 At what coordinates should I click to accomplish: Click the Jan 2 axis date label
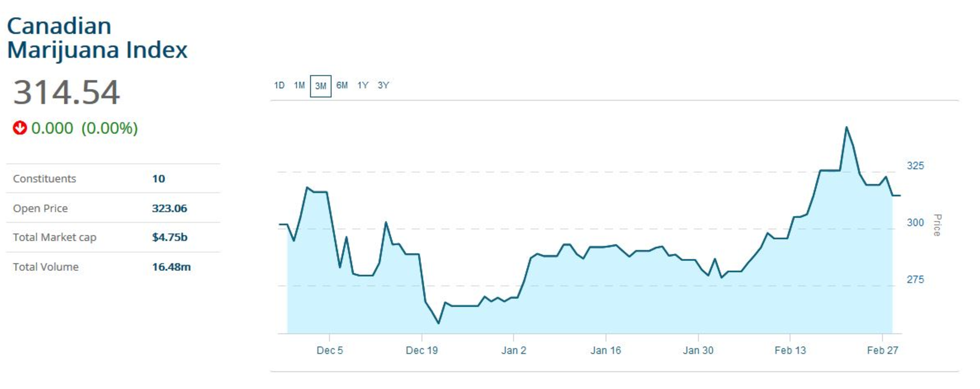click(514, 351)
